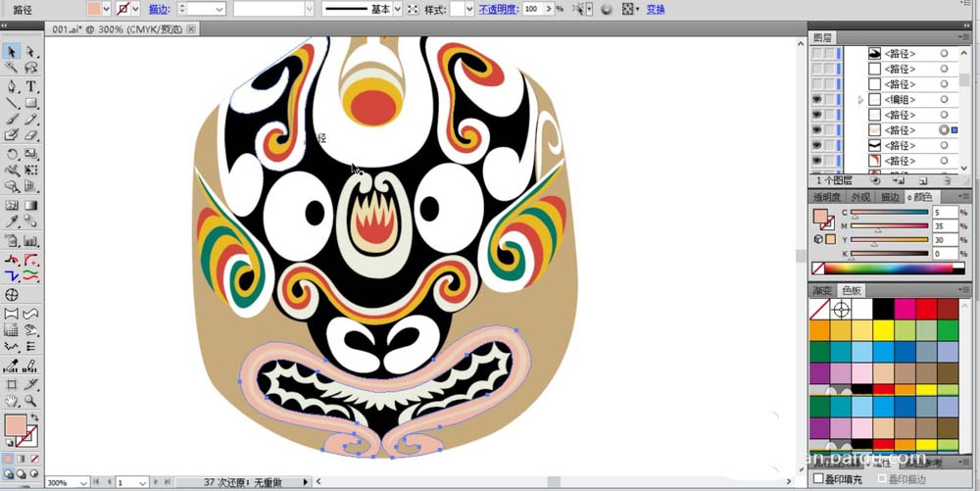Open the 渐变 gradient tab
This screenshot has width=980, height=491.
(822, 290)
